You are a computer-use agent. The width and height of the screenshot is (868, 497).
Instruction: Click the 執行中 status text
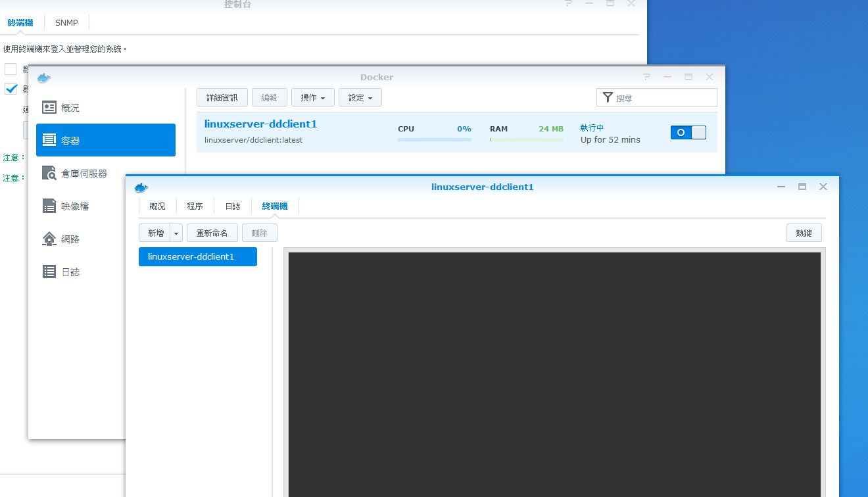(x=592, y=128)
